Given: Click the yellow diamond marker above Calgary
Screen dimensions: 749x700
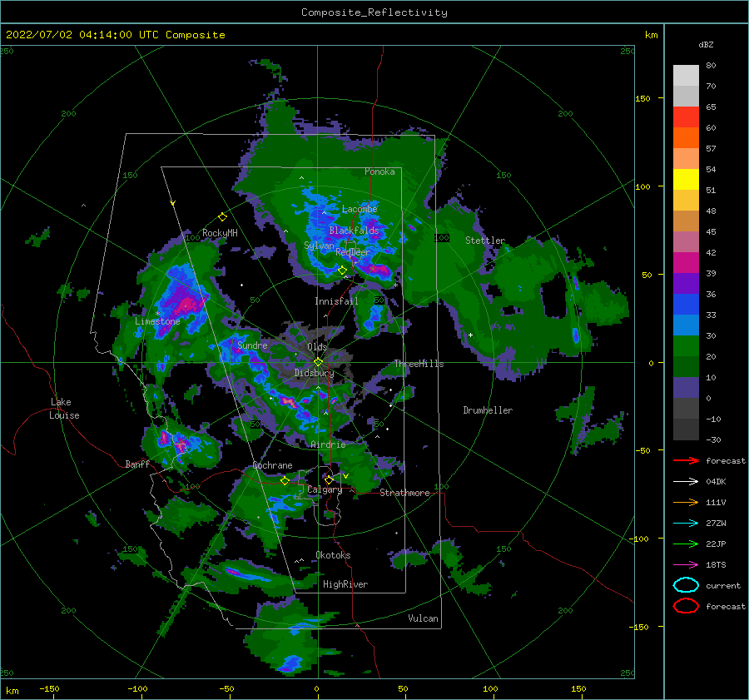Looking at the screenshot, I should (329, 479).
